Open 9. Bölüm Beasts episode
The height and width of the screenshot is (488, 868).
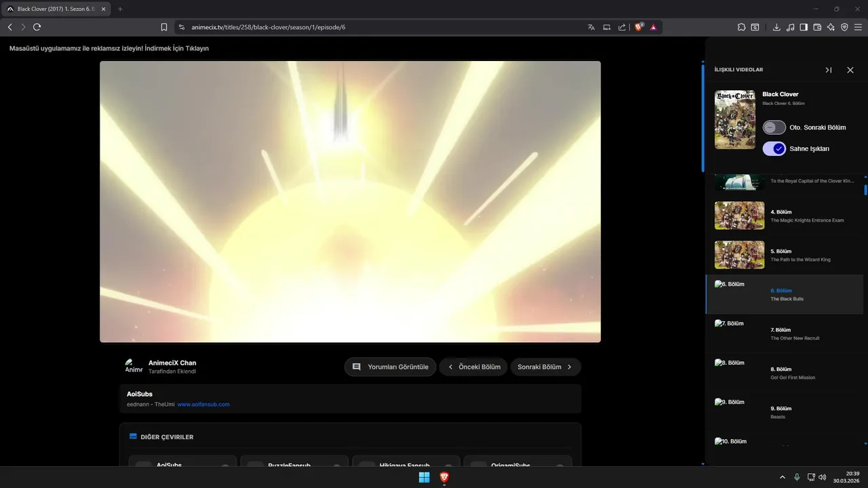click(785, 412)
